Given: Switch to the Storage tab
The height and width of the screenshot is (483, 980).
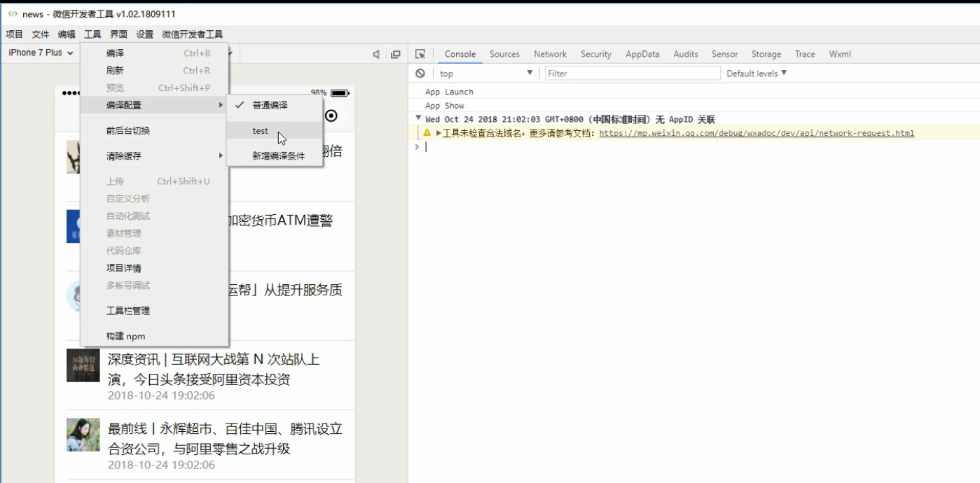Looking at the screenshot, I should click(766, 54).
